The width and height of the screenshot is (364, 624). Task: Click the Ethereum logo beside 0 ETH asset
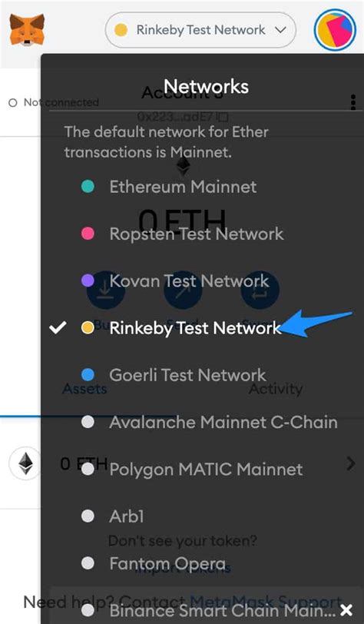tap(26, 463)
